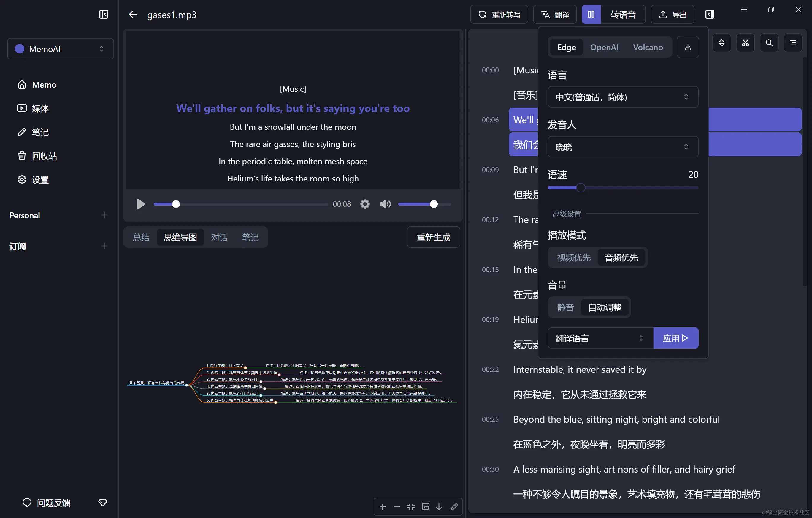Click the mind map edit pencil icon
This screenshot has height=518, width=812.
(x=454, y=506)
